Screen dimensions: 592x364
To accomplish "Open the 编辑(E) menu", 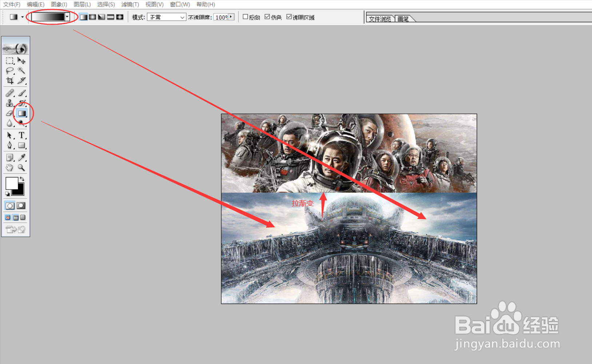I will tap(36, 4).
